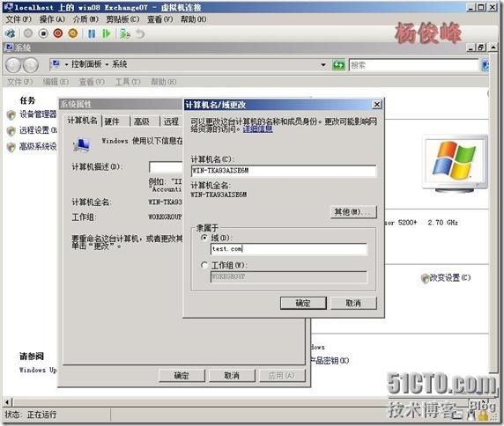Click the Forward navigation button in System window
Screen dimensions: 504x426
click(x=31, y=65)
